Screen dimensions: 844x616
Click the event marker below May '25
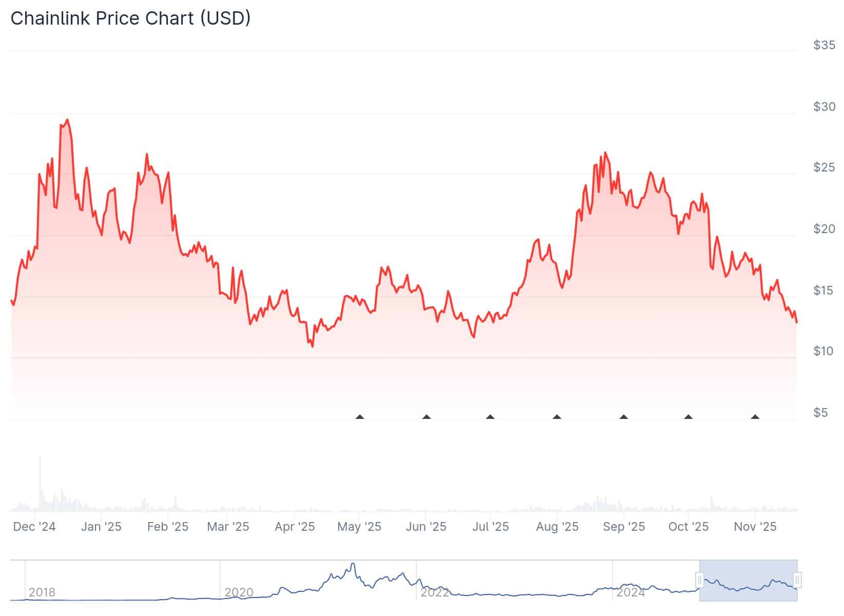pyautogui.click(x=359, y=417)
